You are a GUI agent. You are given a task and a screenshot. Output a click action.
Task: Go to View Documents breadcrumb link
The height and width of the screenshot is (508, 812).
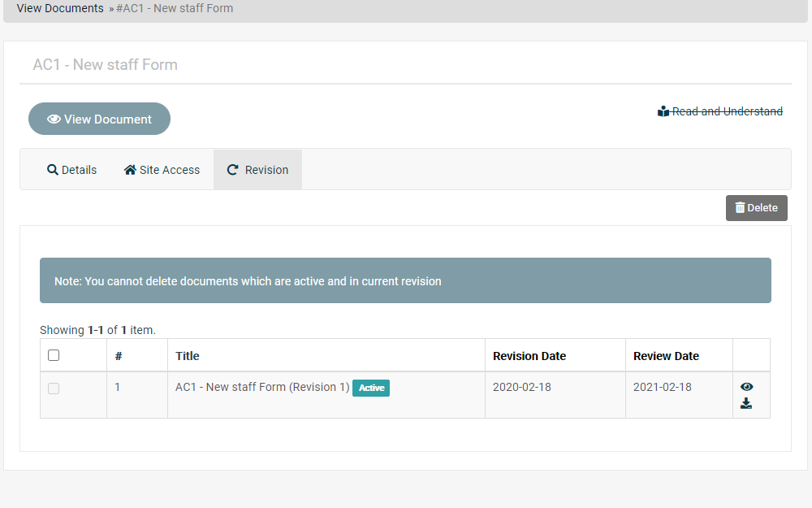click(60, 8)
